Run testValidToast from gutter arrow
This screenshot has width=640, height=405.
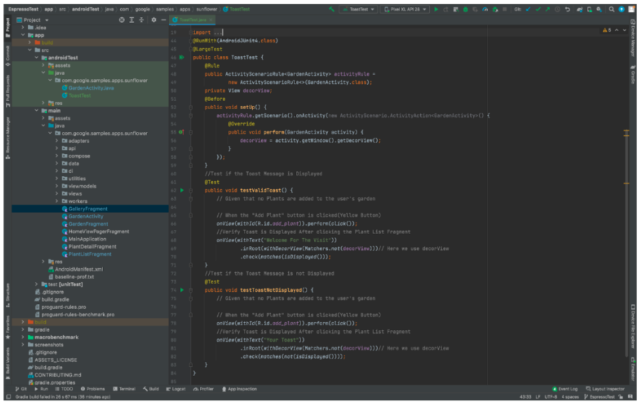point(182,190)
